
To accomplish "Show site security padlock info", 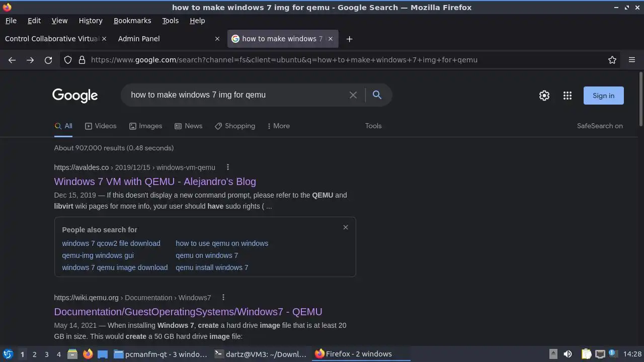I will click(82, 60).
